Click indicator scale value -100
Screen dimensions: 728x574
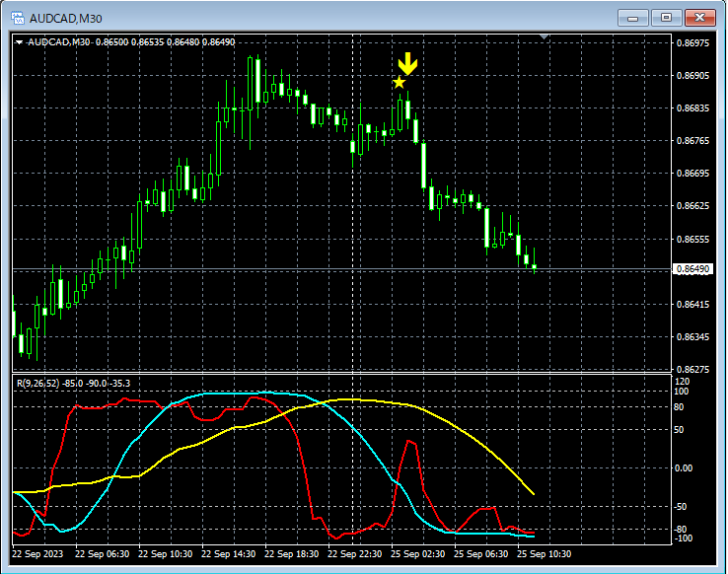point(683,538)
